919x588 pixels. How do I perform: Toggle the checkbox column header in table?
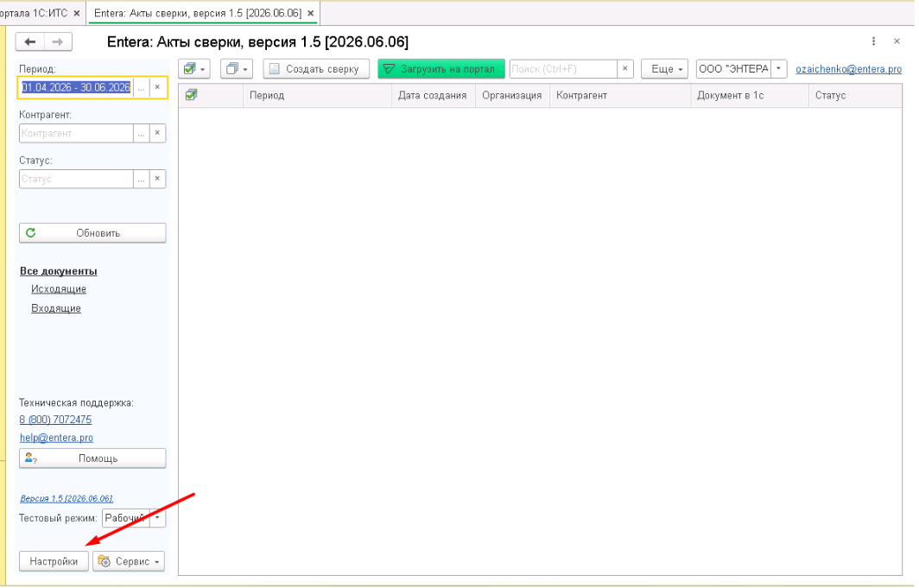click(191, 95)
